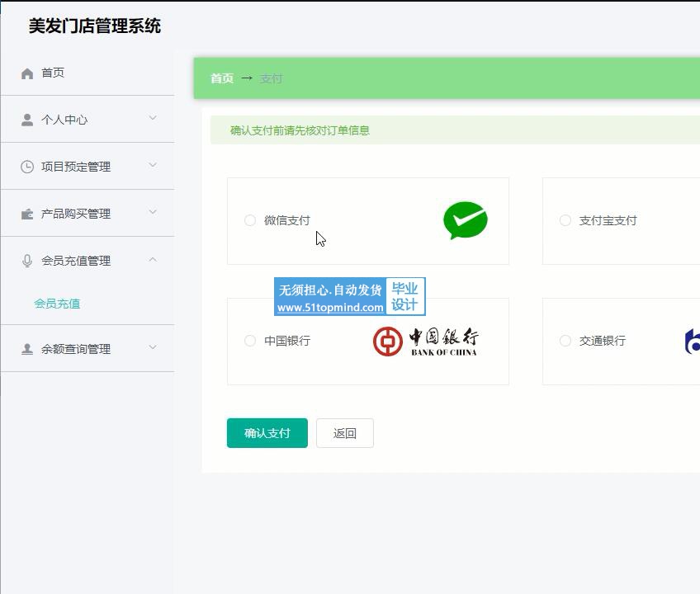Viewport: 700px width, 594px height.
Task: Select the 中国银行 radio button
Action: pyautogui.click(x=250, y=341)
